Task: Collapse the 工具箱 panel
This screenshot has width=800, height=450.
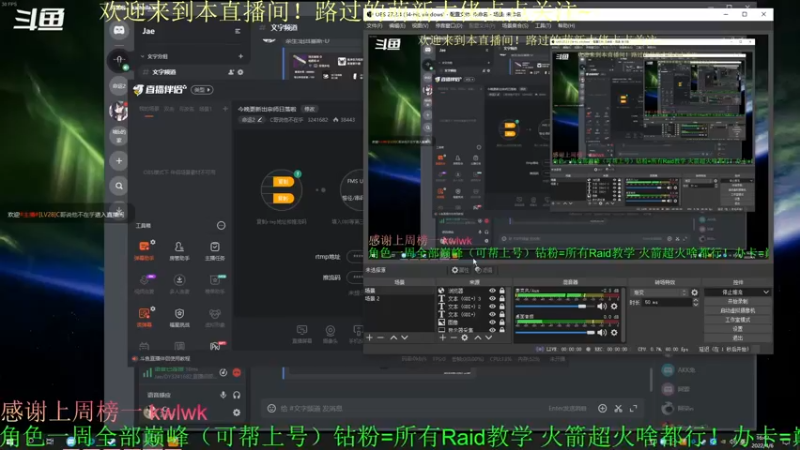Action: (x=221, y=226)
